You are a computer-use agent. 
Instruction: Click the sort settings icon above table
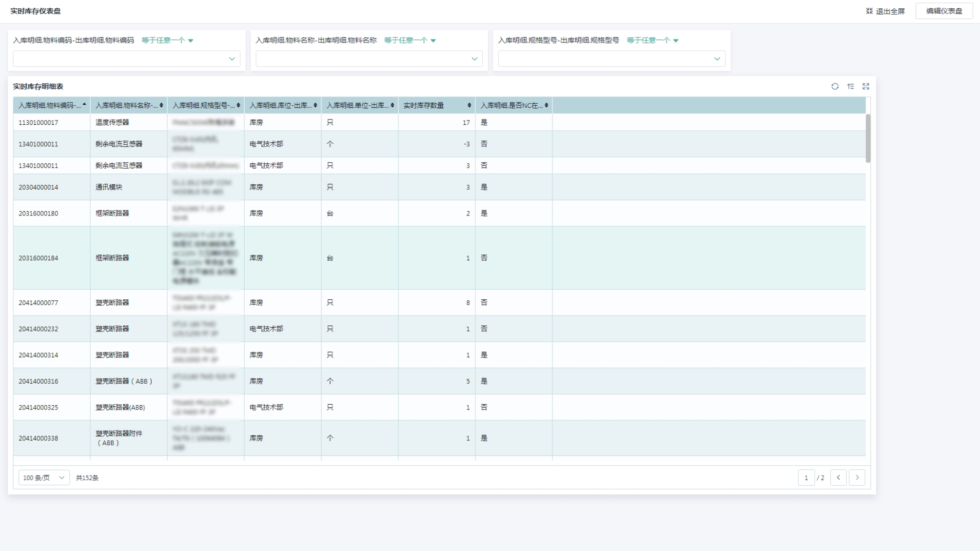click(x=850, y=86)
